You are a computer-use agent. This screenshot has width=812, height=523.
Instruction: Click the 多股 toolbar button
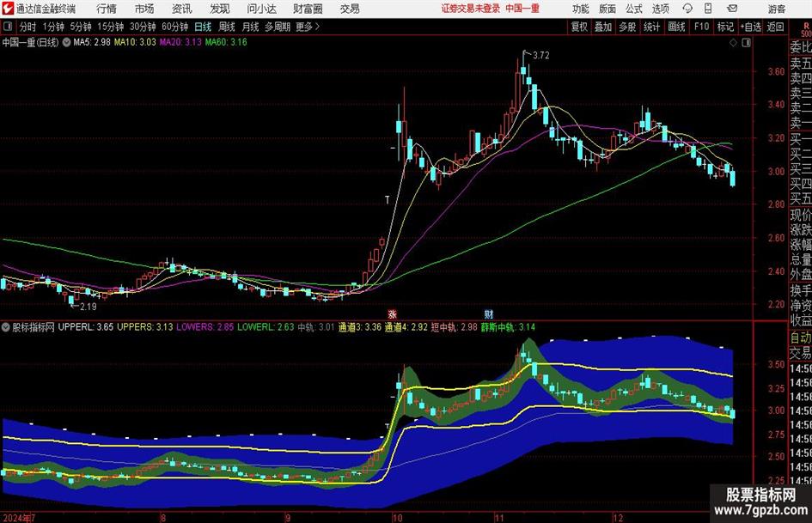pyautogui.click(x=627, y=27)
